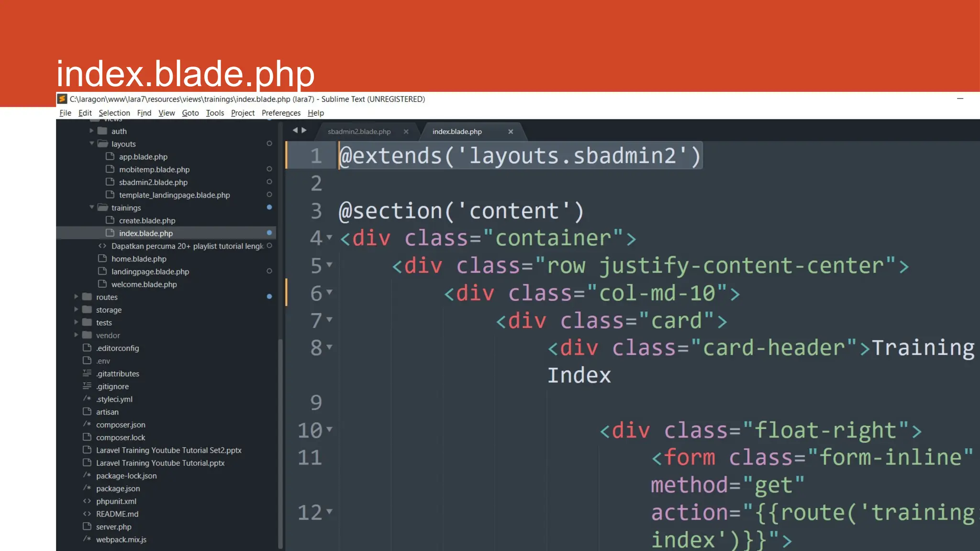Open package-lock.json file
The image size is (980, 551).
(x=126, y=476)
